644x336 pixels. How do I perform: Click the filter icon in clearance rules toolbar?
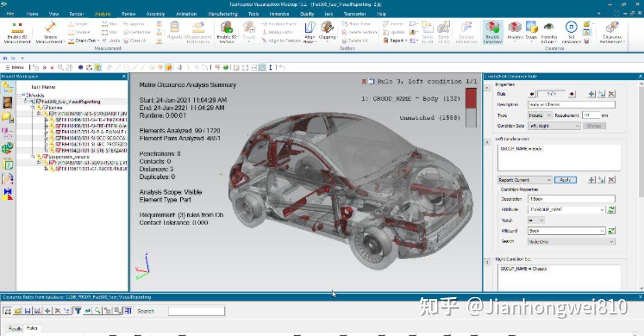78,310
